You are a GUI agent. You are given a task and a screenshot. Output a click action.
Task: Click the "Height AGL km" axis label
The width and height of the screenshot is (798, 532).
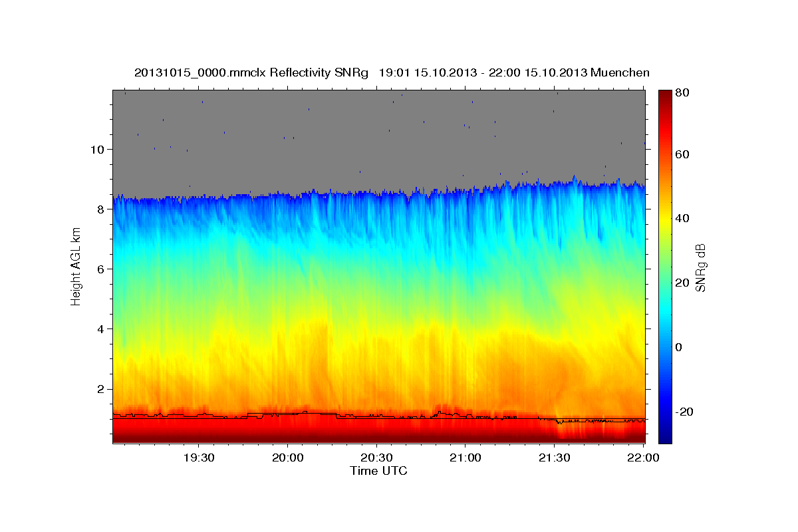pyautogui.click(x=76, y=265)
